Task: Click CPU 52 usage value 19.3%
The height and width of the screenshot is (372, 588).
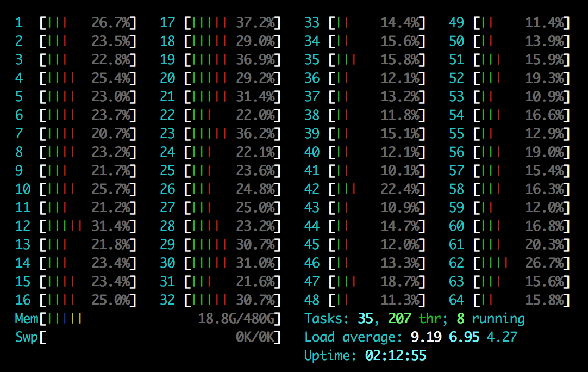Action: pyautogui.click(x=545, y=78)
